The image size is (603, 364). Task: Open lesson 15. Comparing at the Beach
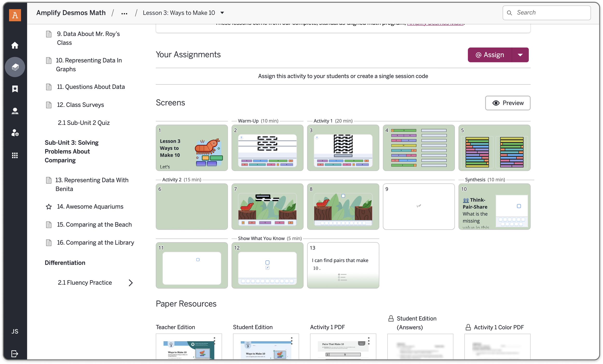coord(94,225)
